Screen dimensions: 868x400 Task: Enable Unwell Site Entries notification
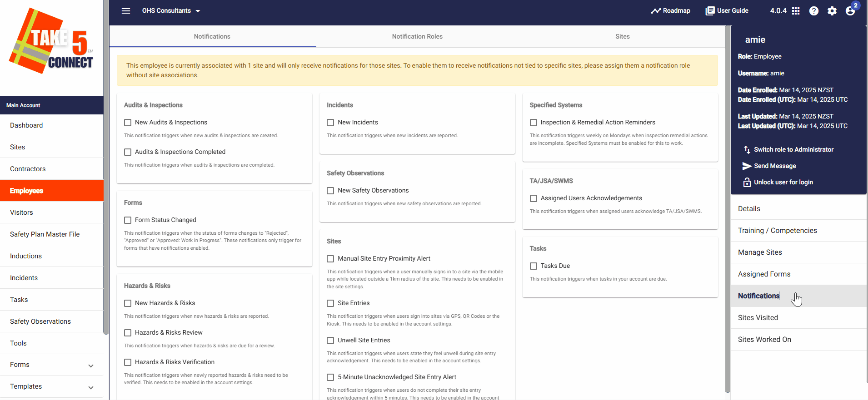(330, 341)
